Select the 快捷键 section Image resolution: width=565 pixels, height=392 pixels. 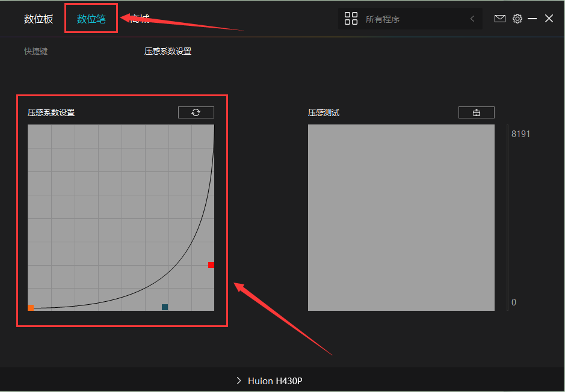(36, 51)
